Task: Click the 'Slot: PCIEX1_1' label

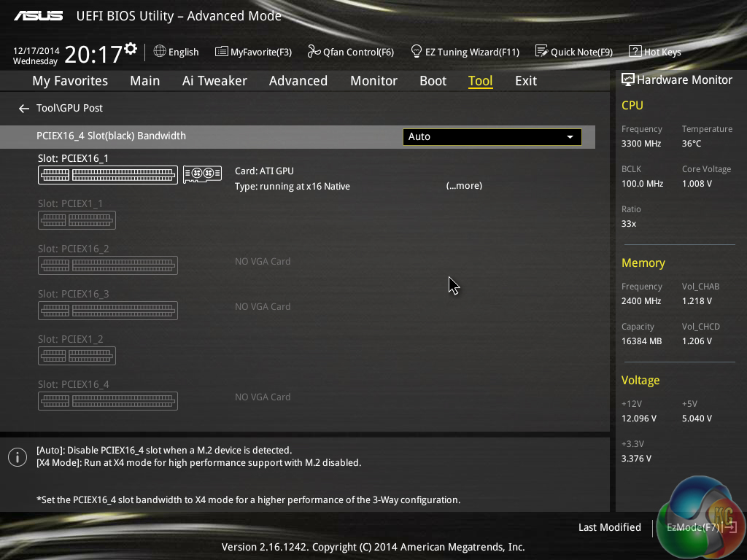Action: pyautogui.click(x=70, y=203)
